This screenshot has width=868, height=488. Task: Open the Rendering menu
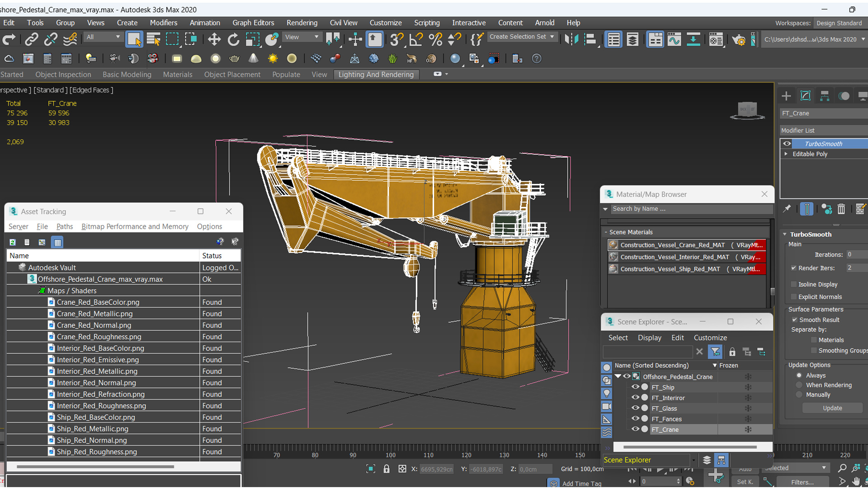[302, 23]
